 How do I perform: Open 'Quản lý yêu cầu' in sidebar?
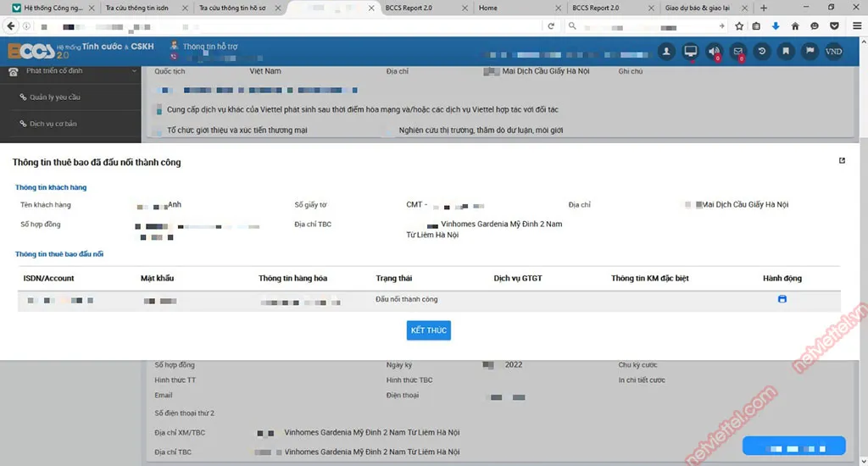[54, 97]
